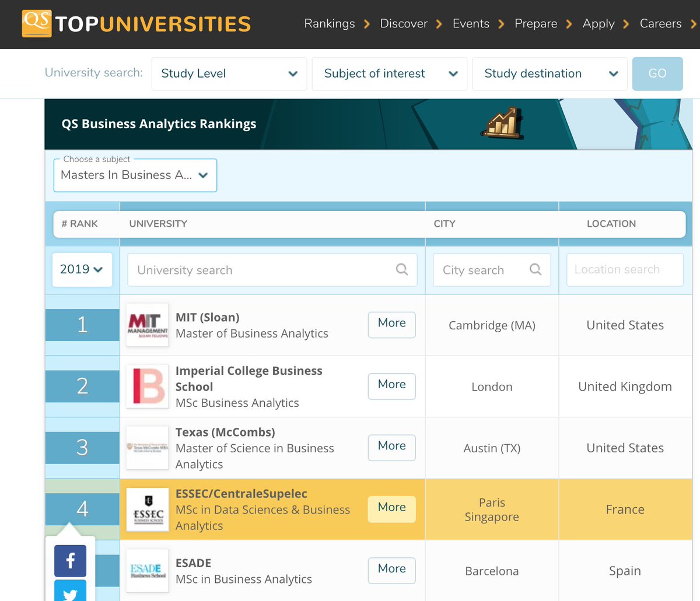Image resolution: width=700 pixels, height=601 pixels.
Task: Click in the Location search field
Action: (x=625, y=269)
